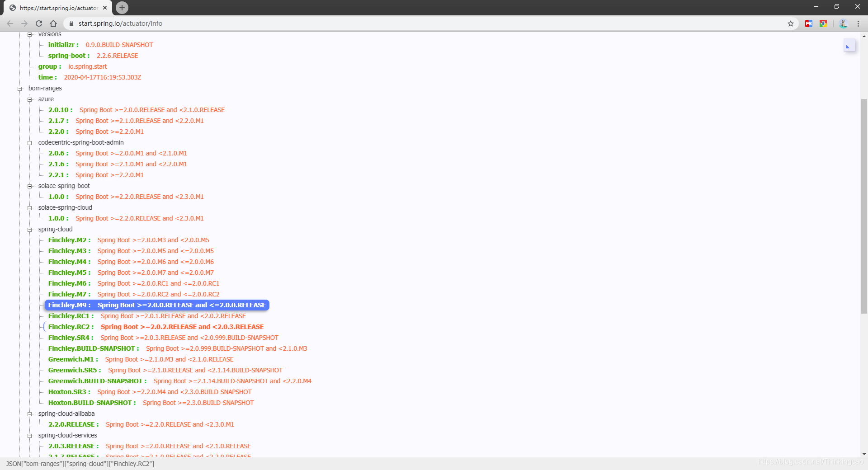The width and height of the screenshot is (868, 470).
Task: Collapse the spring-cloud-alibaba node
Action: click(x=30, y=414)
